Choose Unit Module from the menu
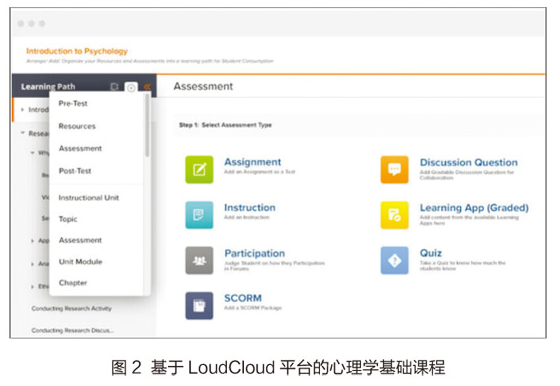 [x=80, y=262]
